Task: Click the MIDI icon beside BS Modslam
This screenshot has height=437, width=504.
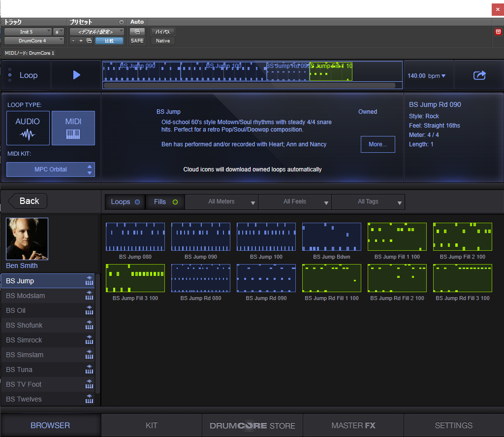Action: click(89, 296)
